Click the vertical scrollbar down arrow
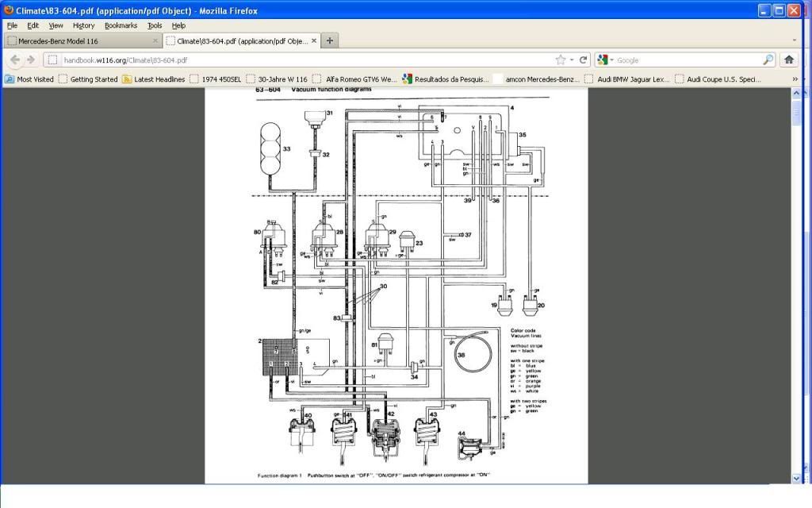 coord(798,478)
